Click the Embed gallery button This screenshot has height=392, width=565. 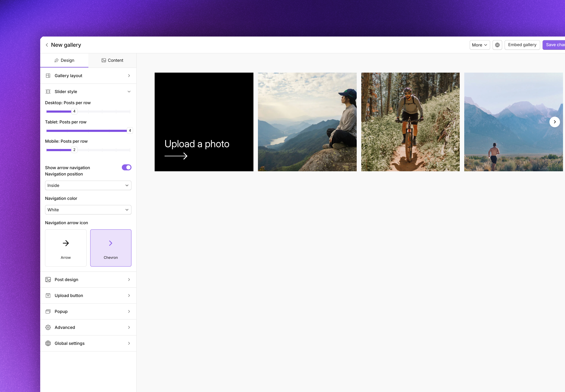click(x=522, y=45)
